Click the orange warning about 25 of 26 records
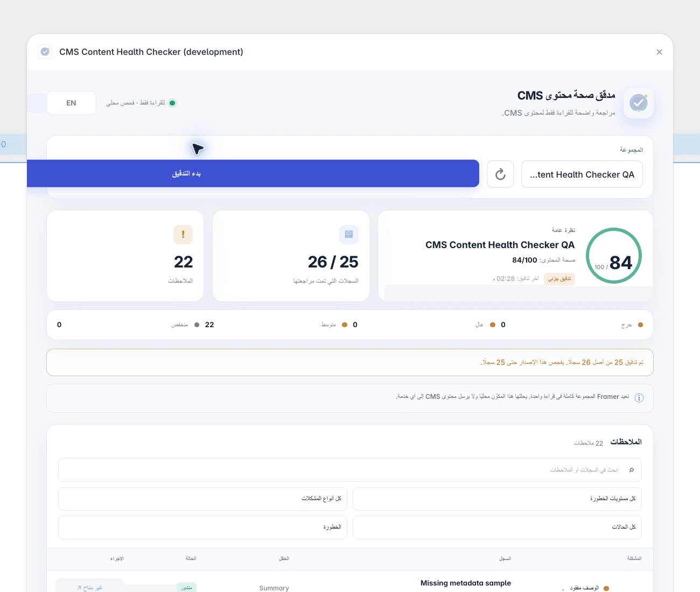This screenshot has width=700, height=592. [x=350, y=362]
